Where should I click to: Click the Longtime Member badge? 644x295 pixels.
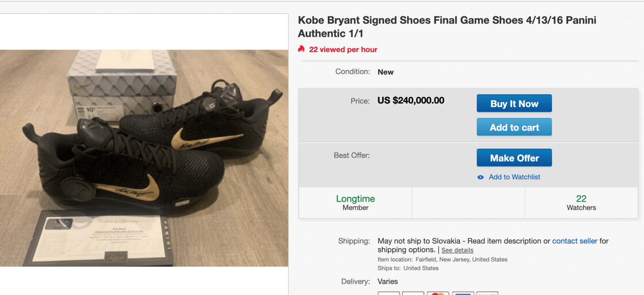[355, 203]
